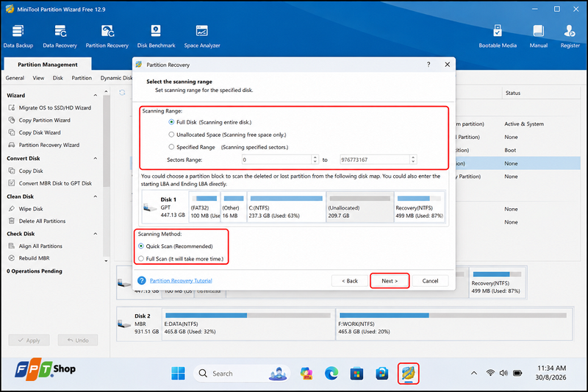Open the Dynamic Disk menu
588x392 pixels.
coord(116,78)
